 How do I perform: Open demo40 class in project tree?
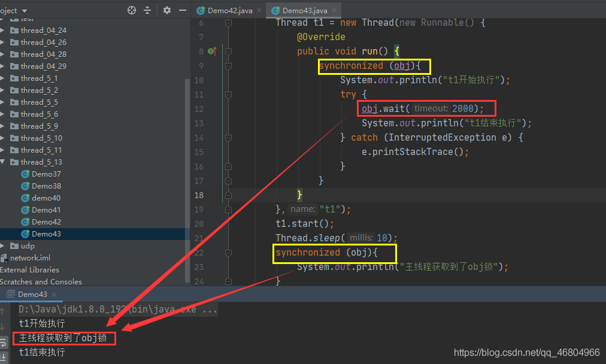coord(46,198)
